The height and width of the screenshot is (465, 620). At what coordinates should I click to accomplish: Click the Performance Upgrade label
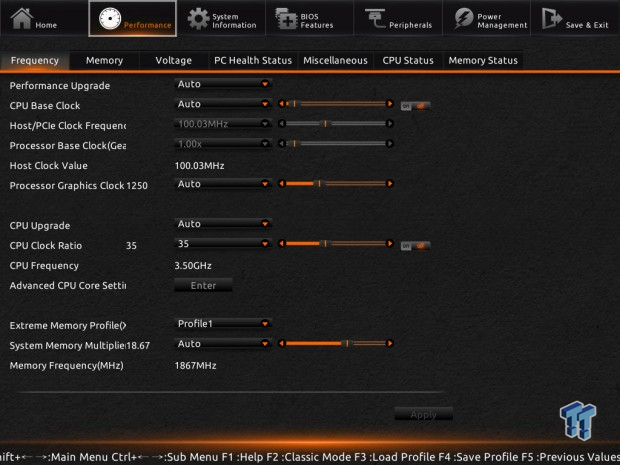tap(60, 86)
